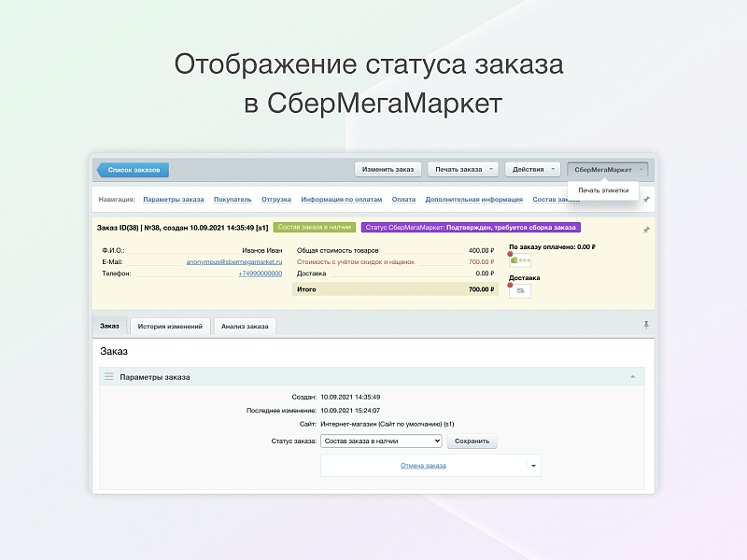Image resolution: width=747 pixels, height=560 pixels.
Task: Open the Статус заказа dropdown
Action: 380,441
